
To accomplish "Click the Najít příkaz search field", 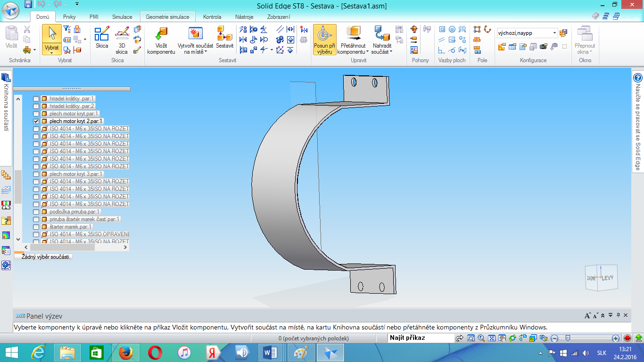I will [x=421, y=338].
